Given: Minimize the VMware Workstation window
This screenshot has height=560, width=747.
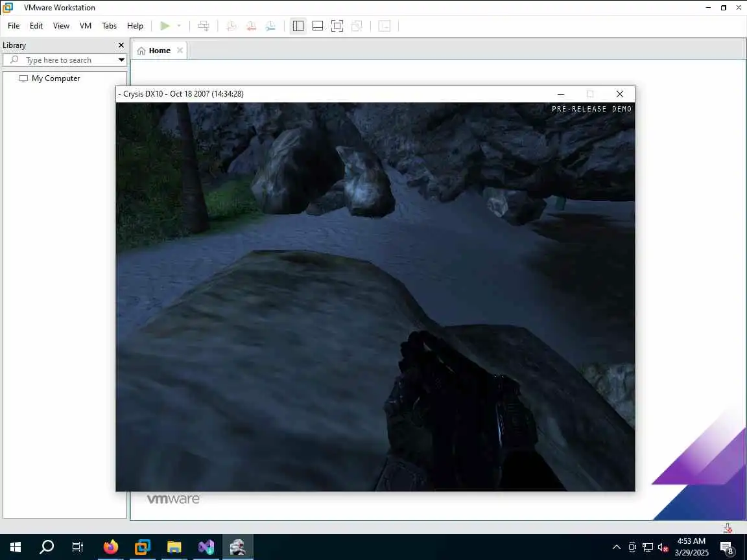Looking at the screenshot, I should (x=708, y=8).
